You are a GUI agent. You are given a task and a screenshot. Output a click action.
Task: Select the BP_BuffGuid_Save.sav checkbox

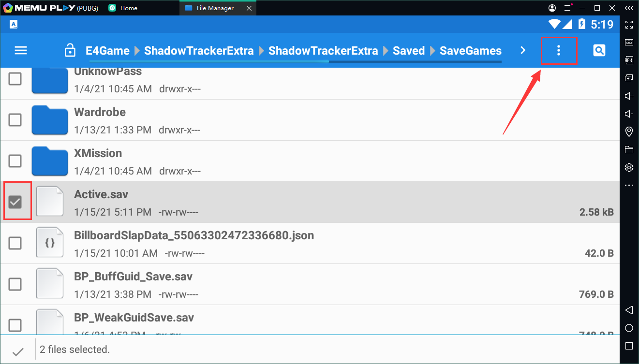pyautogui.click(x=15, y=284)
